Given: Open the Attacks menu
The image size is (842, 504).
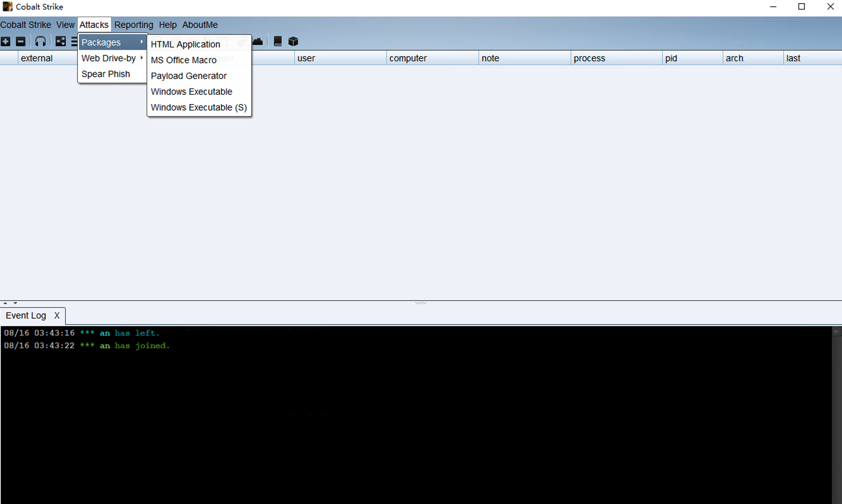Looking at the screenshot, I should pyautogui.click(x=94, y=25).
